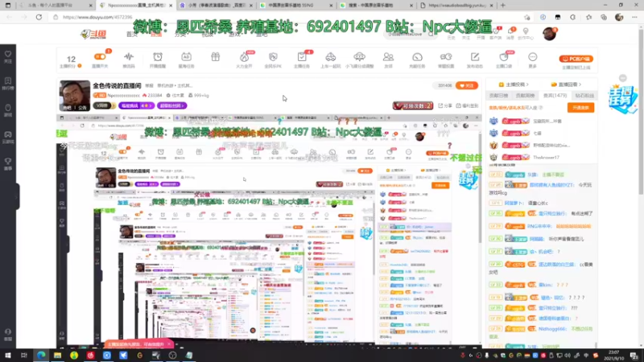Image resolution: width=644 pixels, height=362 pixels.
Task: Click the red 可玩次数 banner
Action: click(x=413, y=105)
